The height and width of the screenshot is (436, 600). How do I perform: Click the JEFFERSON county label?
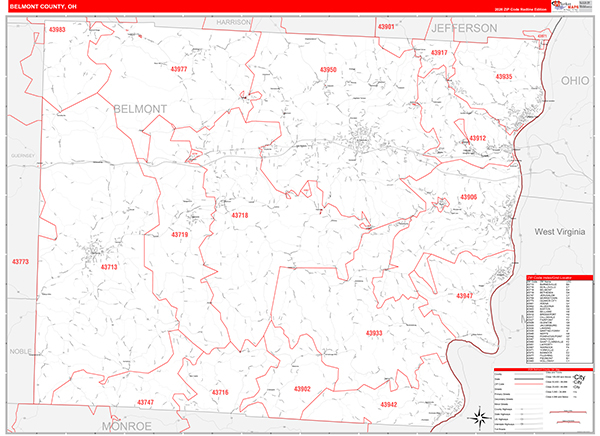(x=464, y=28)
